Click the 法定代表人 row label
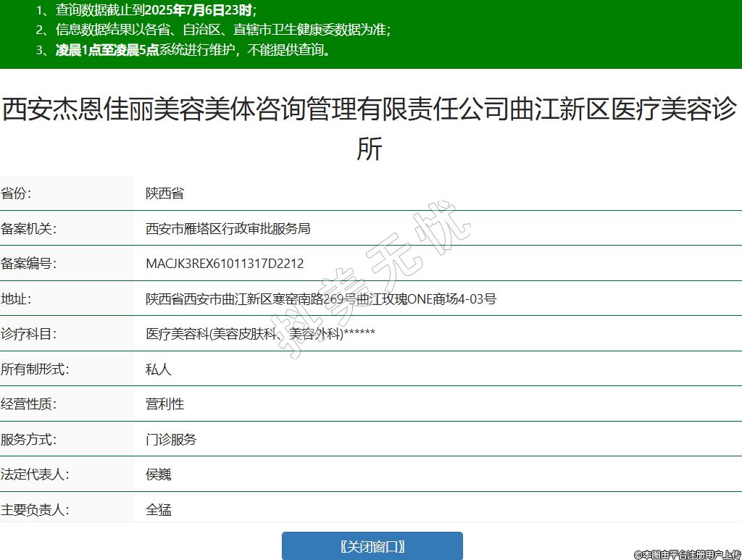This screenshot has width=742, height=560. coord(35,475)
